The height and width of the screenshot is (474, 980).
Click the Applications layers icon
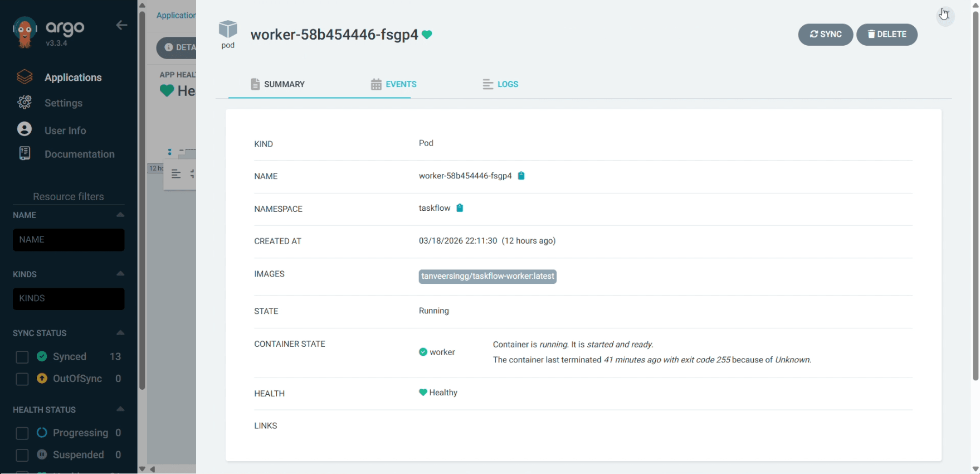(25, 77)
